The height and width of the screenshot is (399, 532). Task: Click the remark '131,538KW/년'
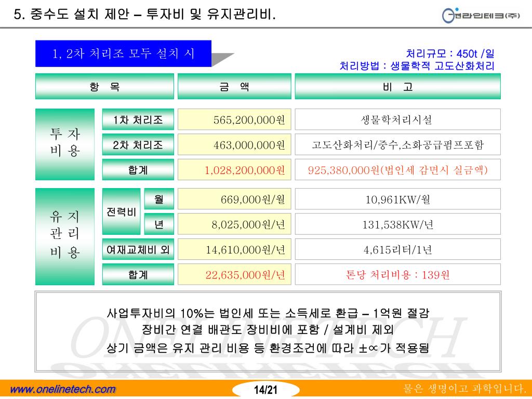coord(397,224)
